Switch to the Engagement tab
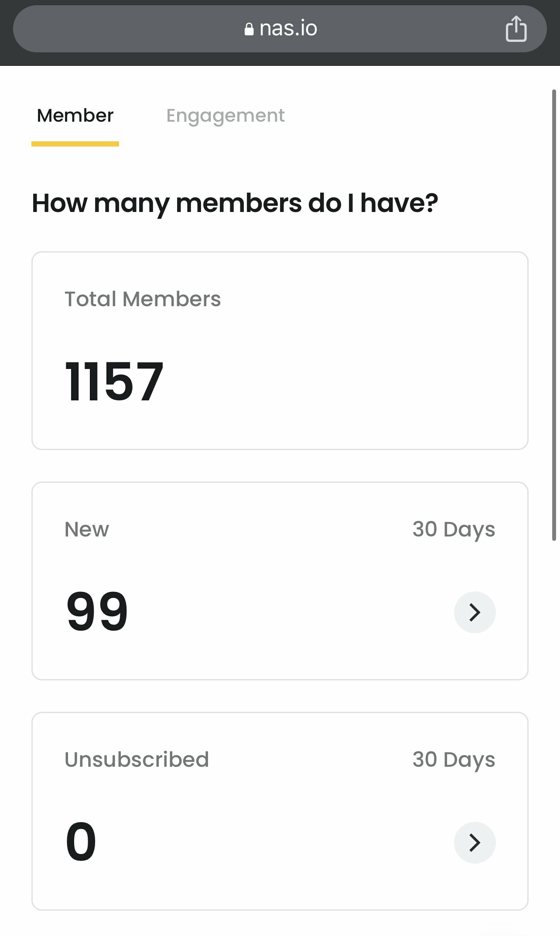560x936 pixels. coord(225,116)
